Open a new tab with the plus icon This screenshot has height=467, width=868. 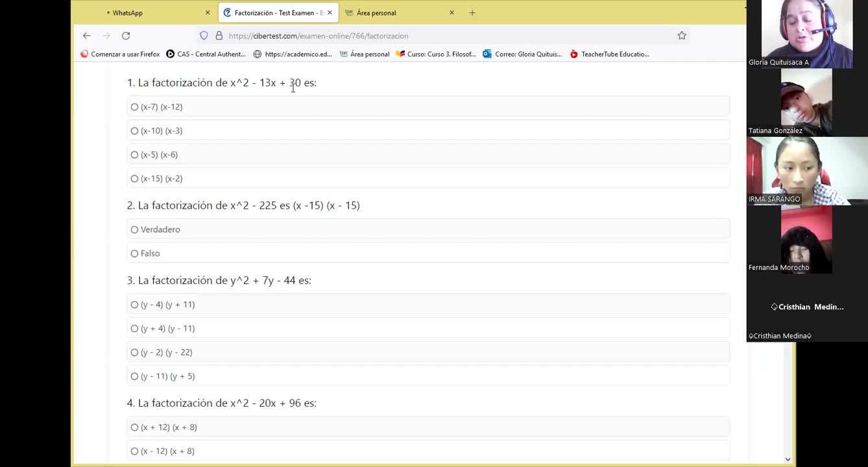tap(472, 12)
